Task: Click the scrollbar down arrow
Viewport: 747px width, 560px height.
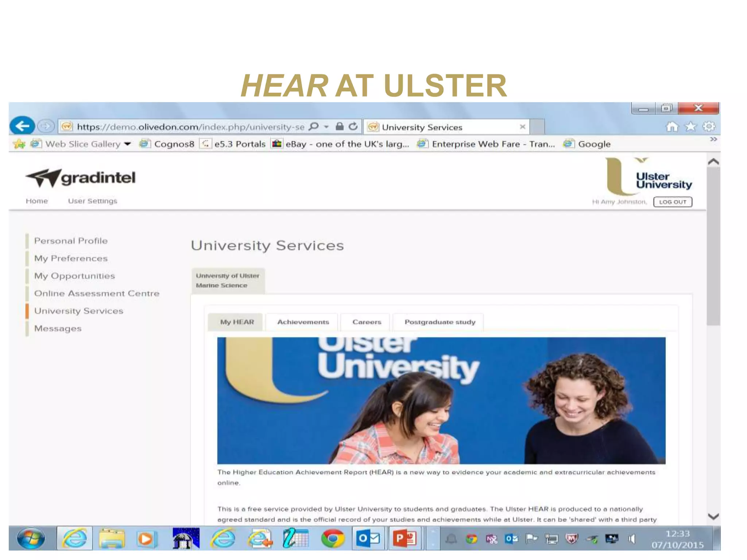Action: point(713,516)
